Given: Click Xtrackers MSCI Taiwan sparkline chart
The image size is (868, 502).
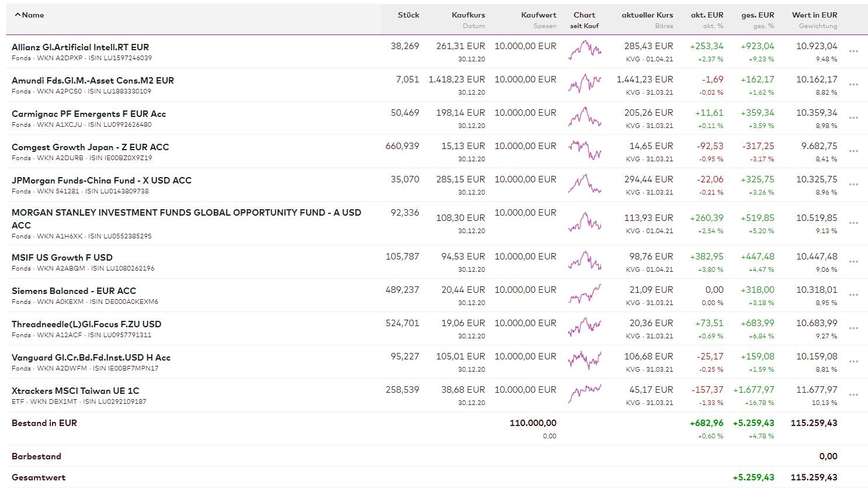Looking at the screenshot, I should coord(584,394).
